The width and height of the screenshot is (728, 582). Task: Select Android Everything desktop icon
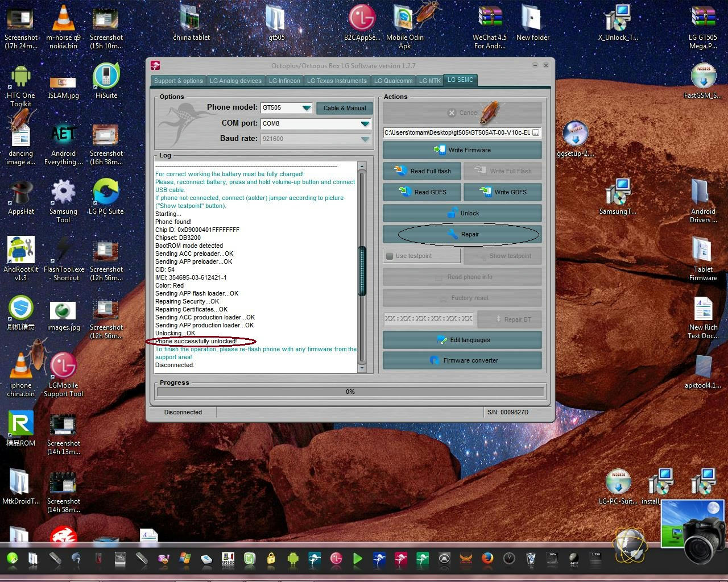[64, 144]
